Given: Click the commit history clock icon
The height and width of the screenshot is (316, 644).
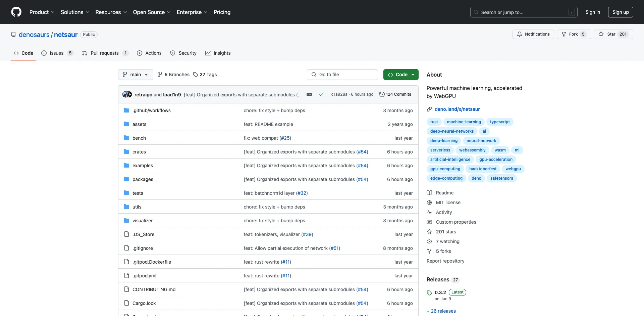Looking at the screenshot, I should [x=382, y=94].
